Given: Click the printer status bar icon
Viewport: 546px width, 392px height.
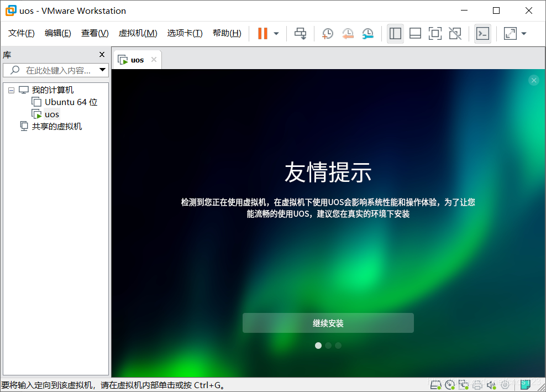Looking at the screenshot, I should (477, 385).
